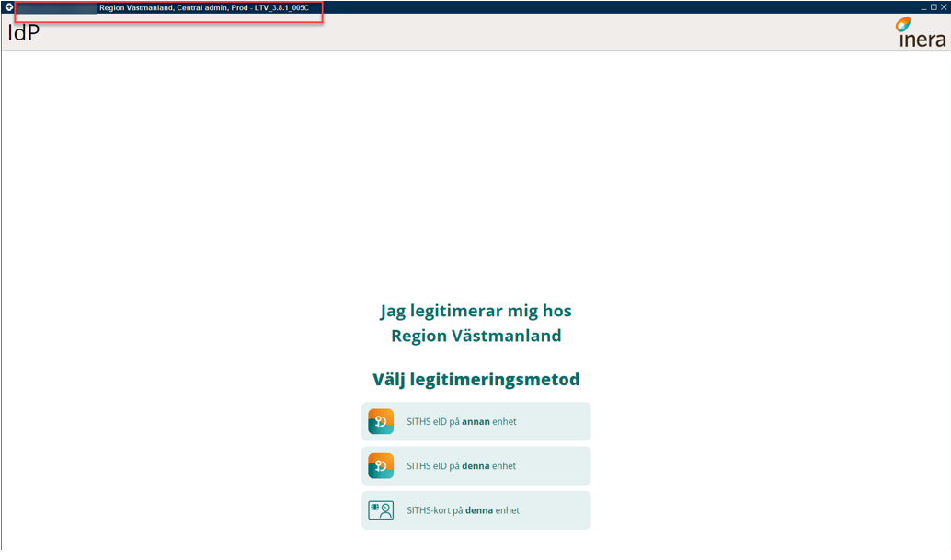Click the "Välj legitimeringsmetod" heading
Image resolution: width=951 pixels, height=560 pixels.
pos(475,378)
